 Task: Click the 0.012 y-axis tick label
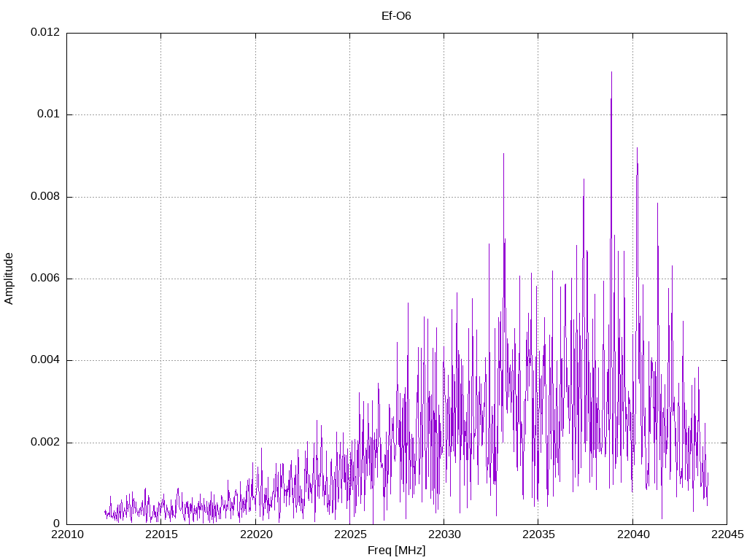(45, 32)
